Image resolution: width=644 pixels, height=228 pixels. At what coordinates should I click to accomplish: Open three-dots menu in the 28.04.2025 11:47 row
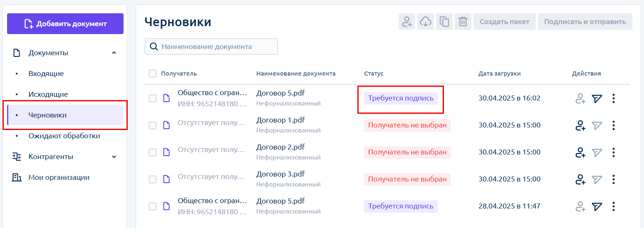(614, 206)
